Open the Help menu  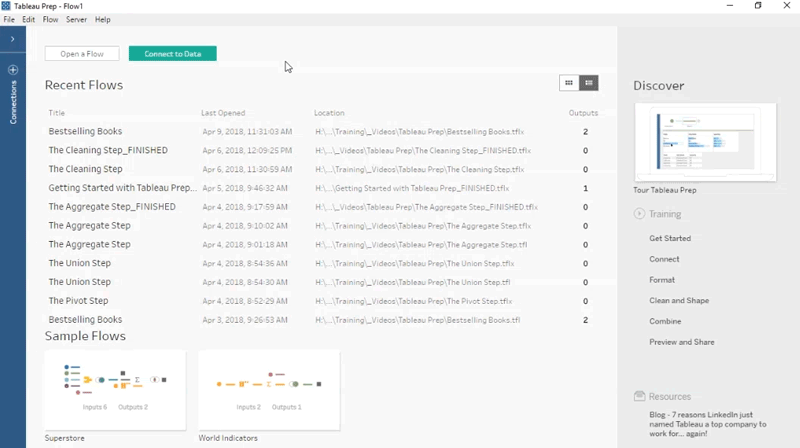(102, 19)
